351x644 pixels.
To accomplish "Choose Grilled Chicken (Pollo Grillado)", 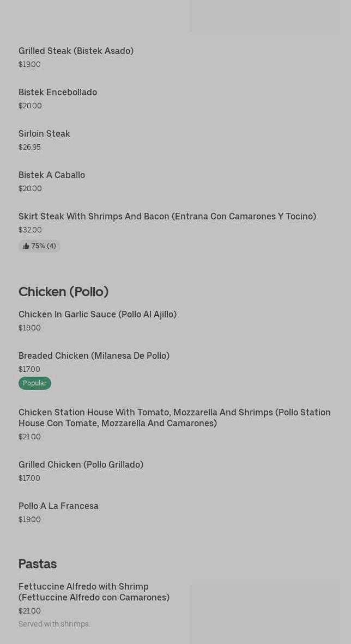I will [81, 464].
